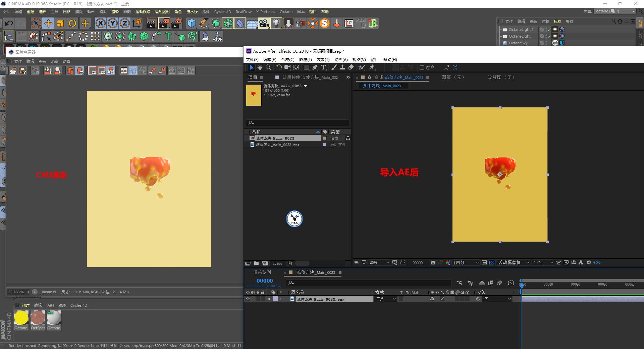Click the C4D cube primitive icon
This screenshot has height=349, width=644.
point(192,23)
